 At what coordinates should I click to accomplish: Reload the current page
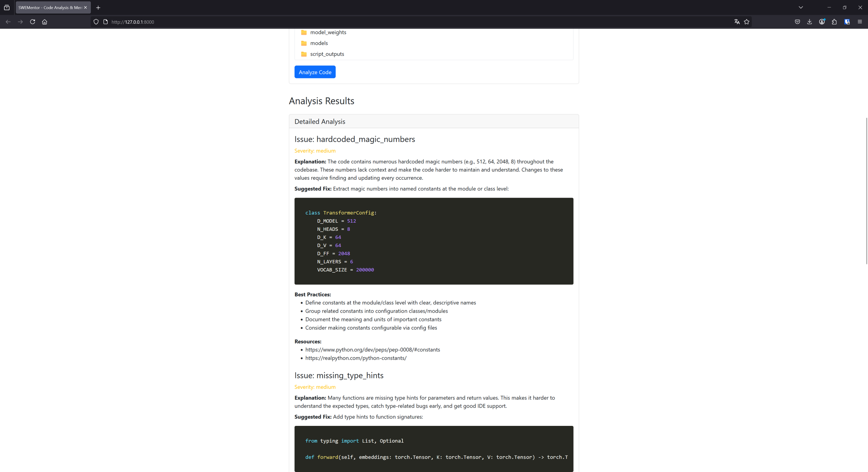click(x=33, y=22)
